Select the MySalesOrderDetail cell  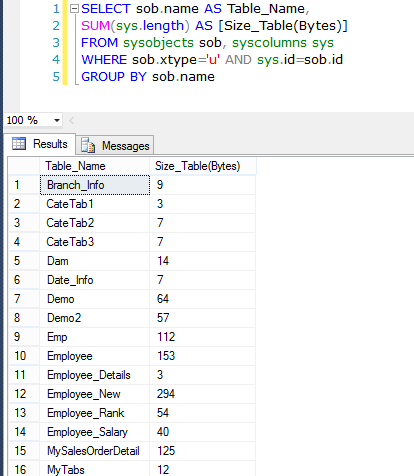95,451
